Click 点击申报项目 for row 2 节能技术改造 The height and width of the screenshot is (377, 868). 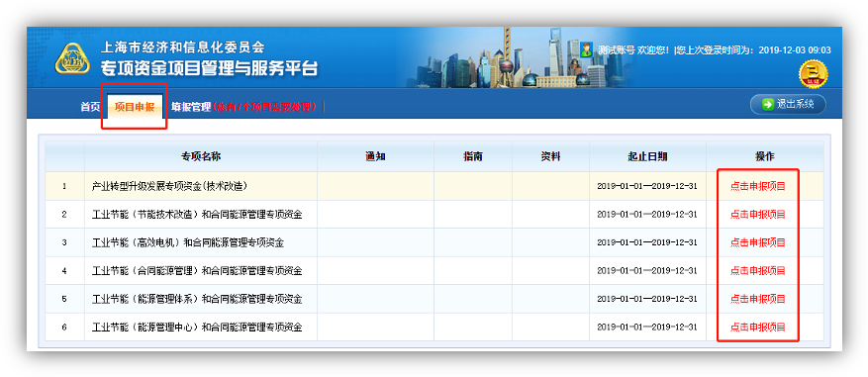[757, 215]
